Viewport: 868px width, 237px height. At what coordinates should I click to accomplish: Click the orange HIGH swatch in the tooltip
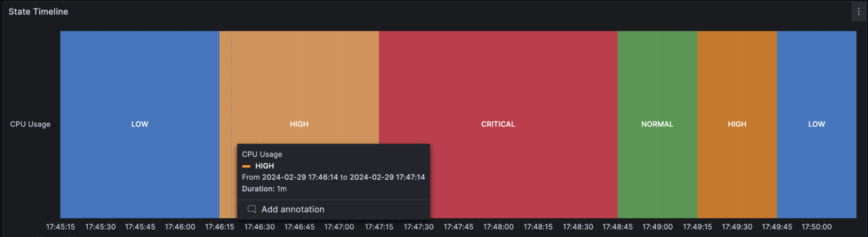point(246,166)
